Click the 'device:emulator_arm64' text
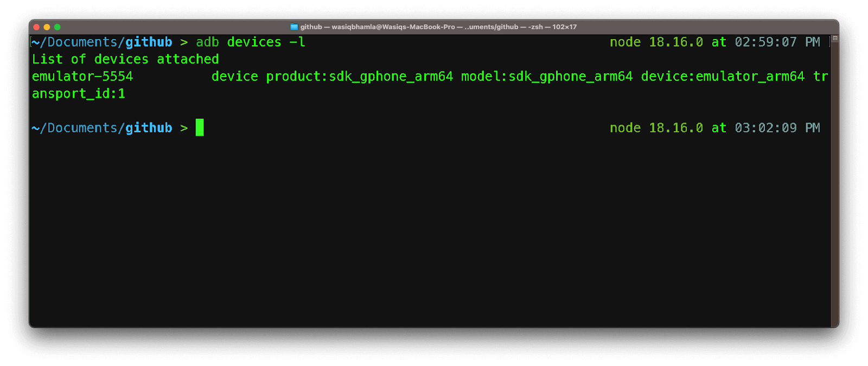868x366 pixels. [x=723, y=76]
